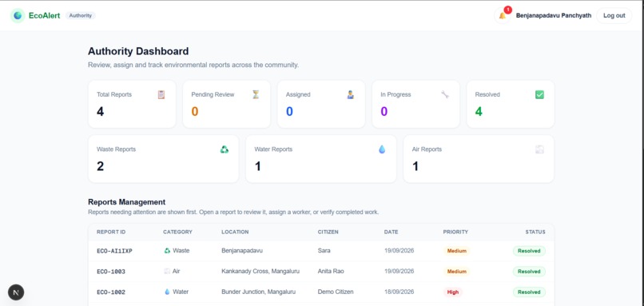Click citizen name Sara
This screenshot has width=644, height=306.
point(324,251)
